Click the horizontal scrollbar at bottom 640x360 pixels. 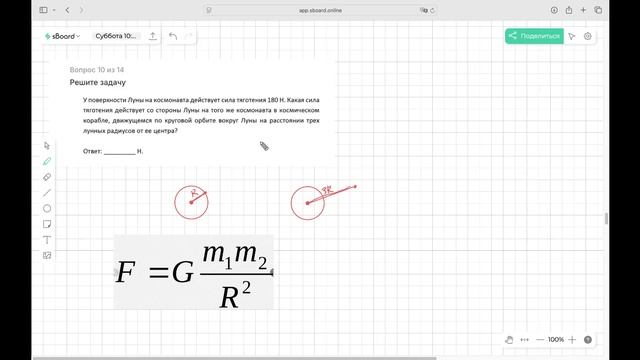point(235,358)
